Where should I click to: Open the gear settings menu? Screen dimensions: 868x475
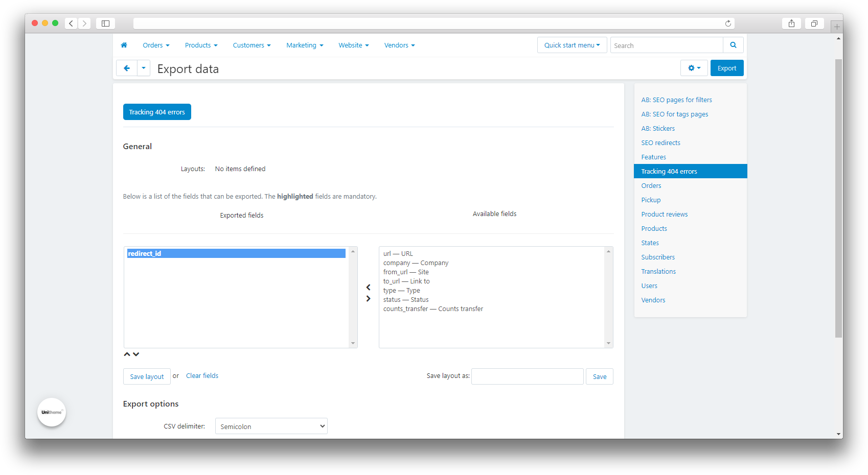(694, 68)
